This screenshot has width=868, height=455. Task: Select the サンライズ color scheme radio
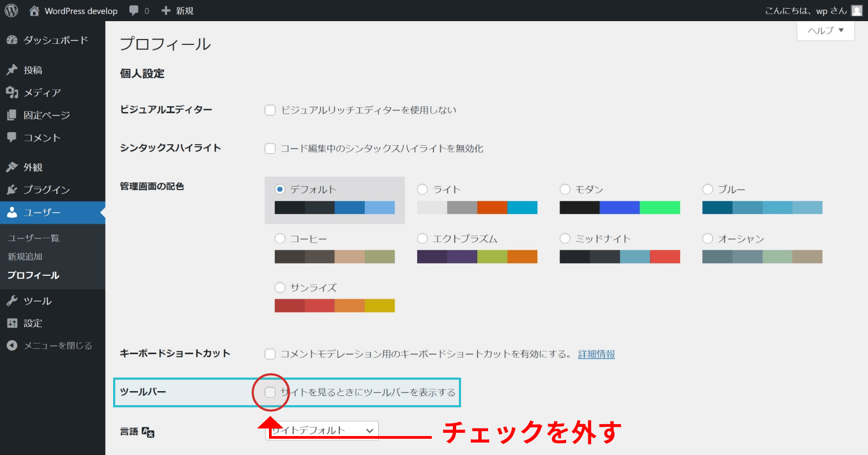point(280,287)
